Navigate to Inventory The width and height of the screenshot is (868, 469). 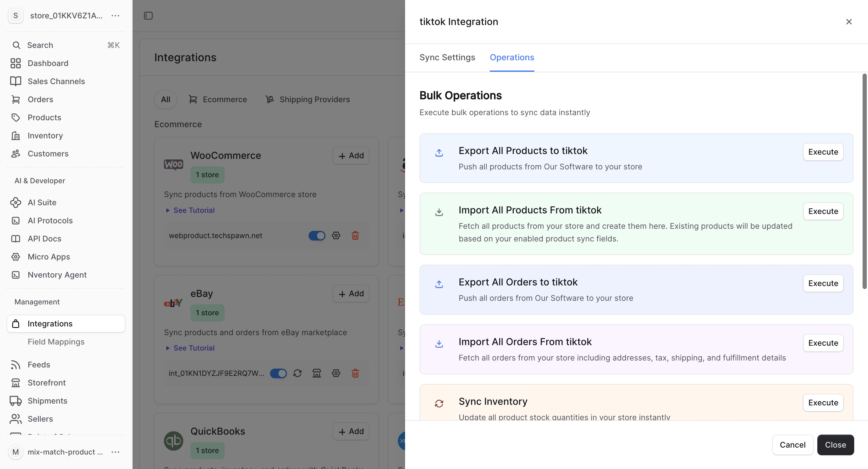click(x=66, y=136)
